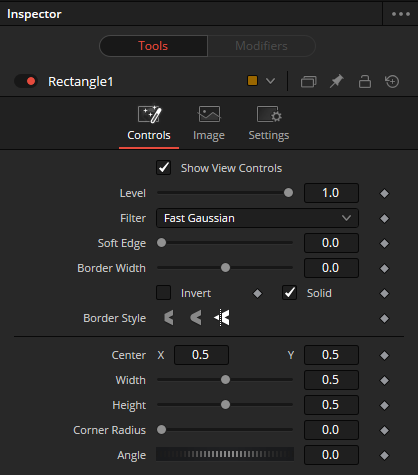Uncheck Show View Controls
418x475 pixels.
tap(163, 168)
